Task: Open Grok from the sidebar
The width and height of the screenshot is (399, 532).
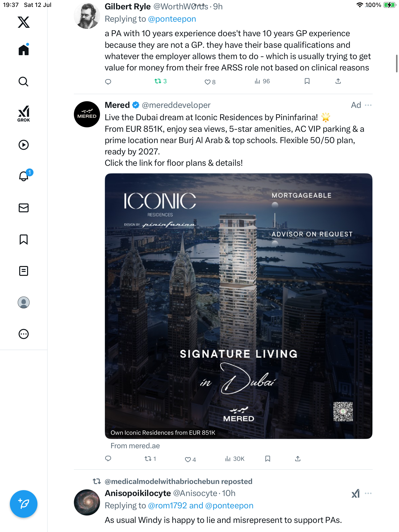Action: point(24,114)
